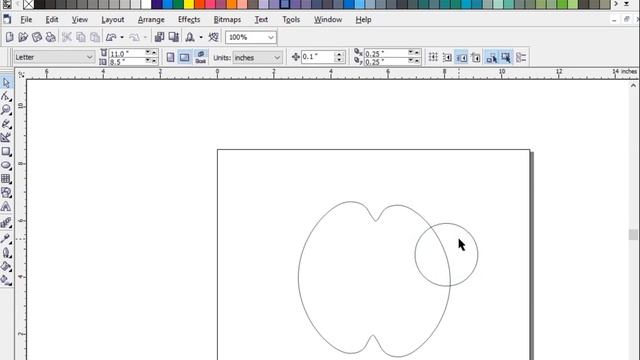This screenshot has width=640, height=360.
Task: Select the Shape tool in the toolbox
Action: [6, 96]
